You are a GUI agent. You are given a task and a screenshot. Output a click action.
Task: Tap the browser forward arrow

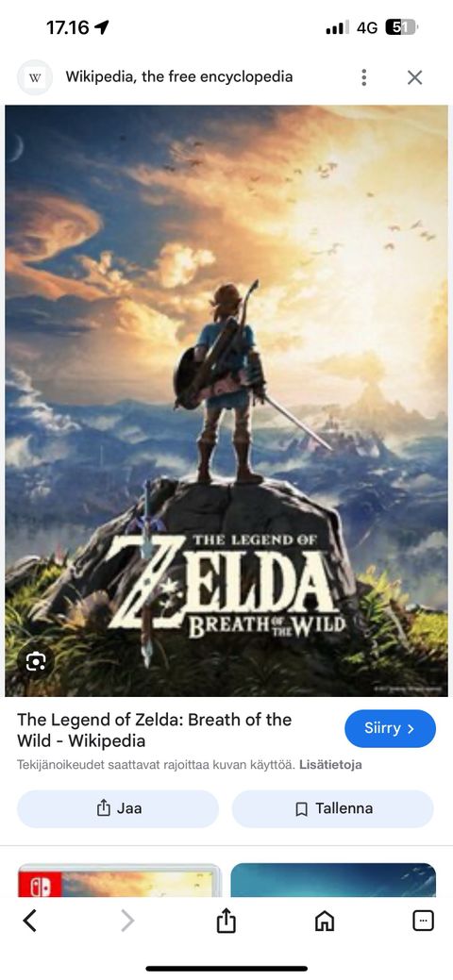[x=127, y=921]
